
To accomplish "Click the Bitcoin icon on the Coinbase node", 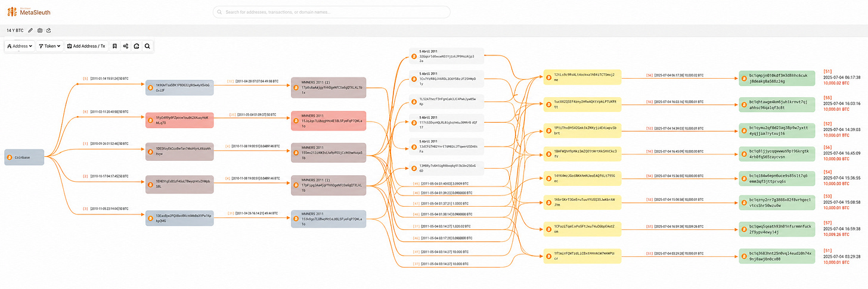I will 10,157.
